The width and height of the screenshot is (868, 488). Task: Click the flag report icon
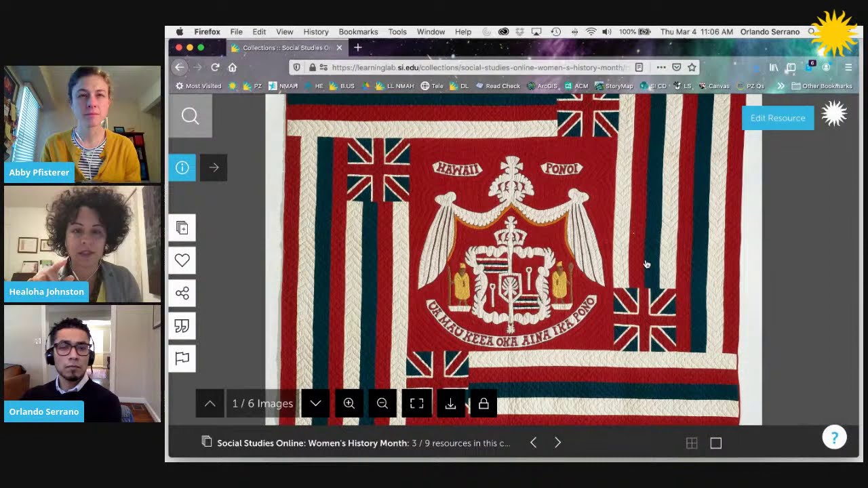point(182,359)
